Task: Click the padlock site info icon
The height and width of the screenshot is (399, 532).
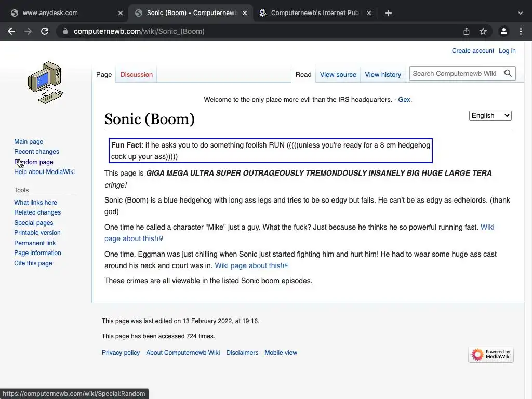Action: point(65,31)
